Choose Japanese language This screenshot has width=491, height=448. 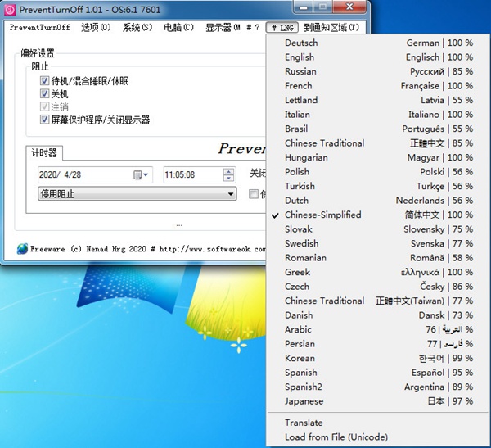click(379, 401)
